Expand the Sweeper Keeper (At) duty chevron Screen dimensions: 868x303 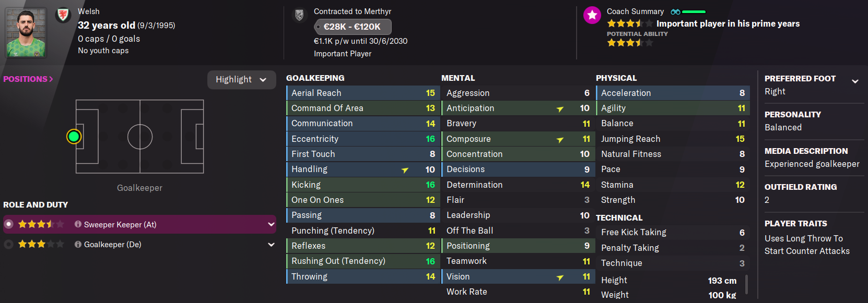click(x=271, y=224)
